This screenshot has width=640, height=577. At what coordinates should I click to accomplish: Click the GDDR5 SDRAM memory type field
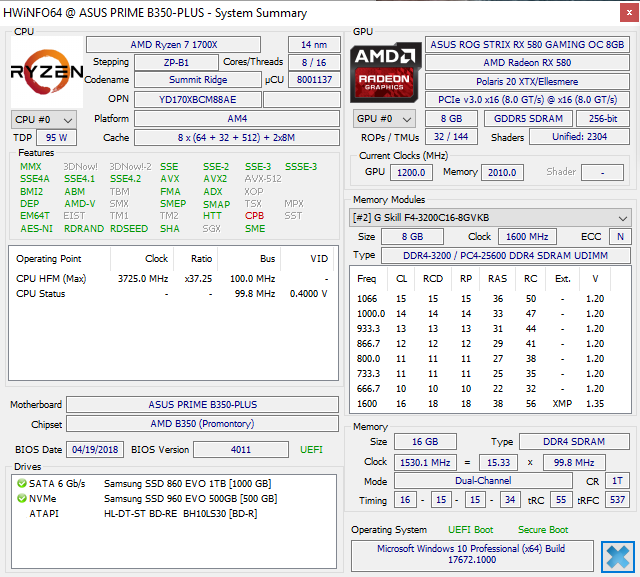(528, 119)
